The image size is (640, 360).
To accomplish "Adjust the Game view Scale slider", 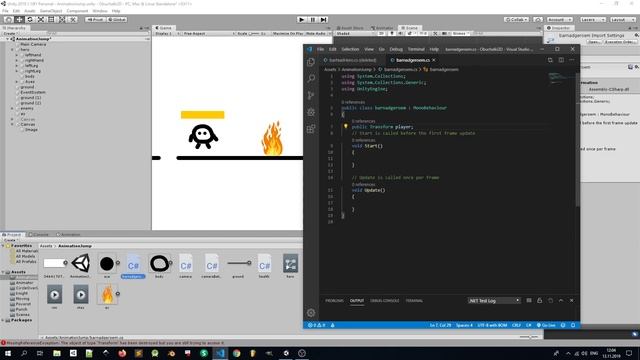I will point(254,33).
